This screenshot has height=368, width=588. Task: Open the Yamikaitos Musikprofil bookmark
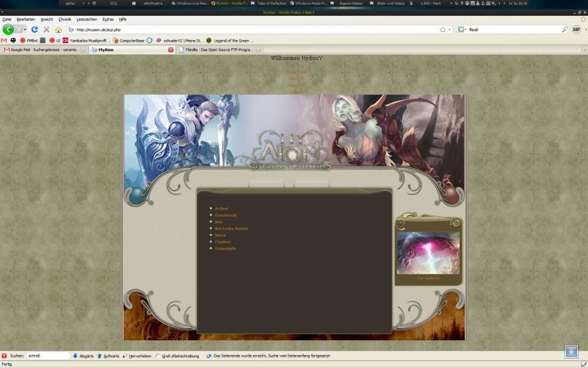(86, 40)
